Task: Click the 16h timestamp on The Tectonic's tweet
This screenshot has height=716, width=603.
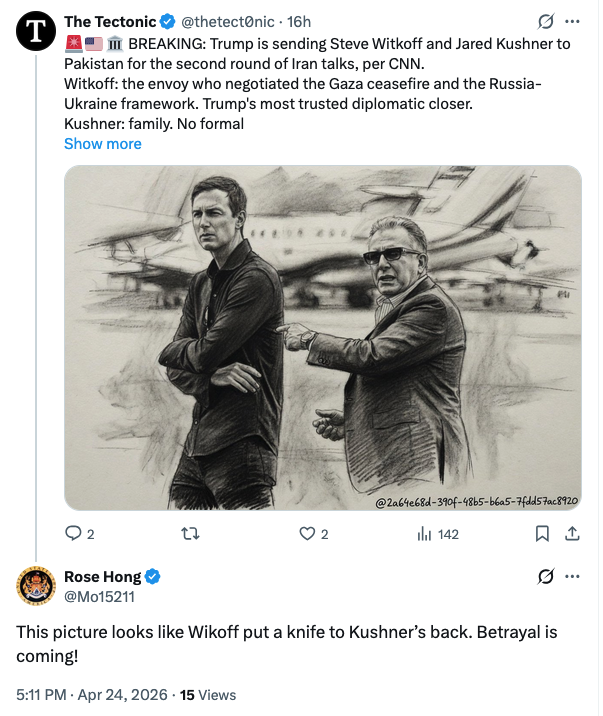Action: pyautogui.click(x=299, y=21)
